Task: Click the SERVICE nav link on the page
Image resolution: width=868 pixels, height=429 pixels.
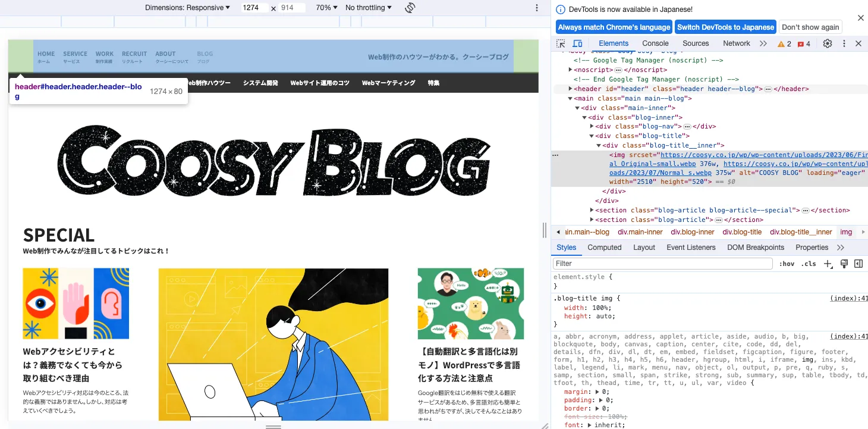Action: [75, 57]
